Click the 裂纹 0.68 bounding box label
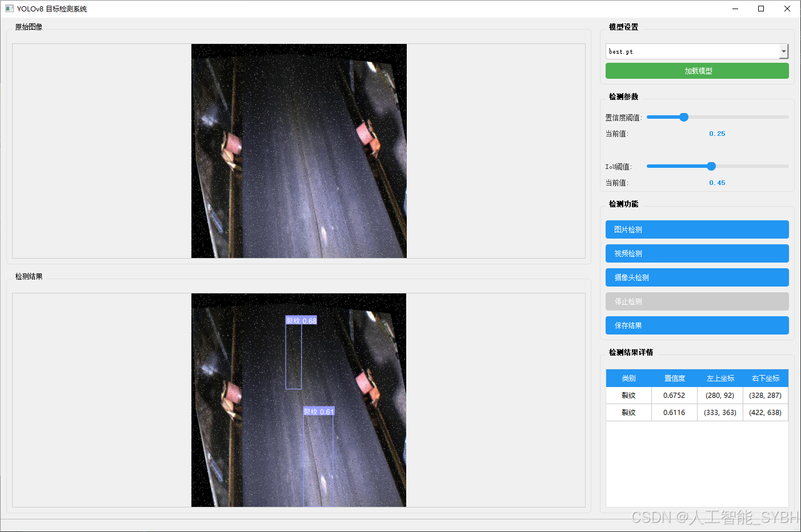 (301, 320)
